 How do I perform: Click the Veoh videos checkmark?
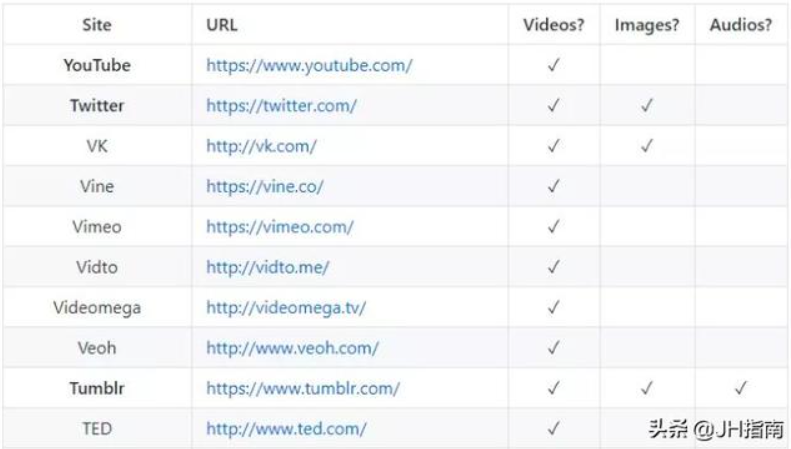(553, 348)
